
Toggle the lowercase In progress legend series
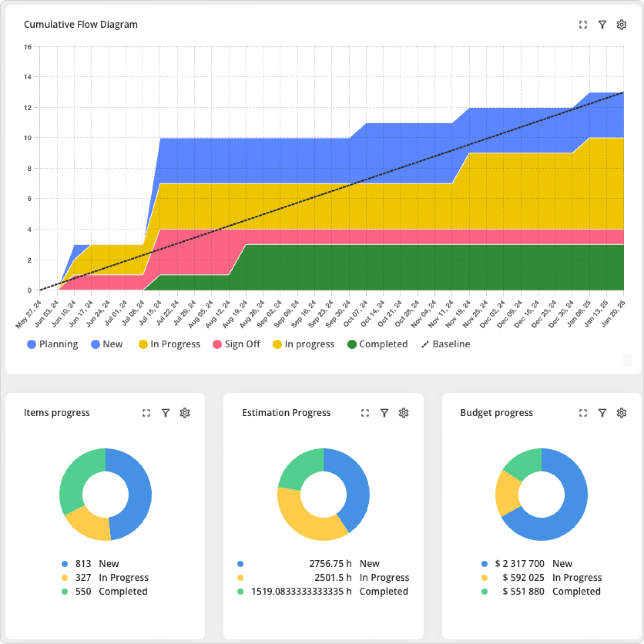click(303, 344)
